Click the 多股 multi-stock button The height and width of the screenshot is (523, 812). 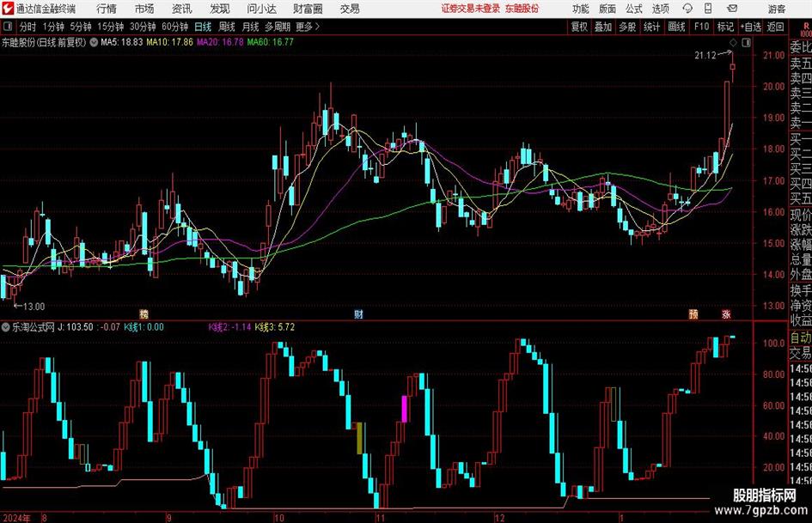(x=627, y=27)
